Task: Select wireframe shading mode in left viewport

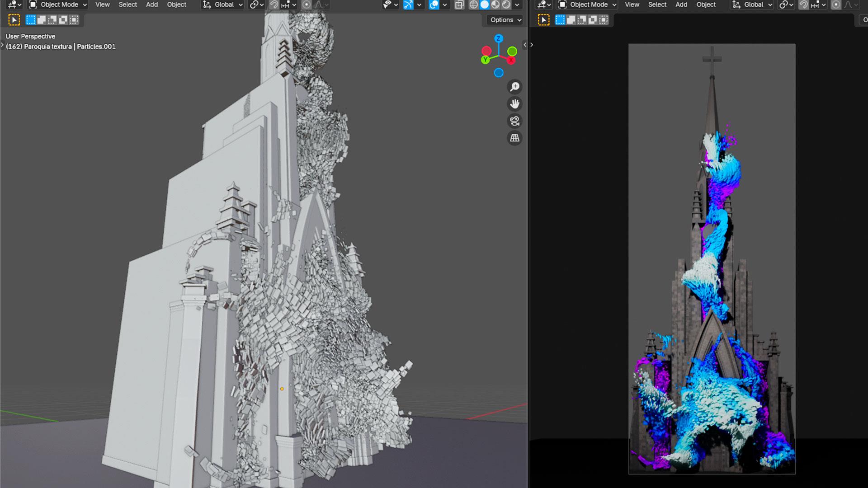Action: 473,5
